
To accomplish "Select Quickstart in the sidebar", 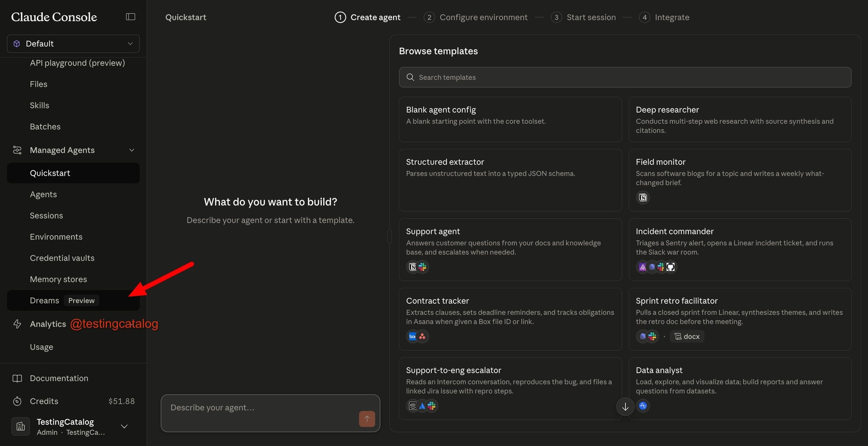I will click(x=73, y=173).
